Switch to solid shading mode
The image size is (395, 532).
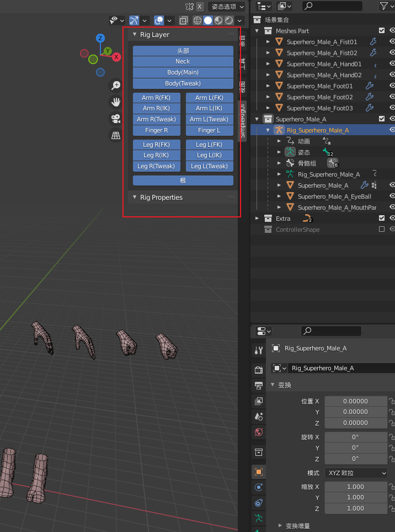click(x=208, y=20)
